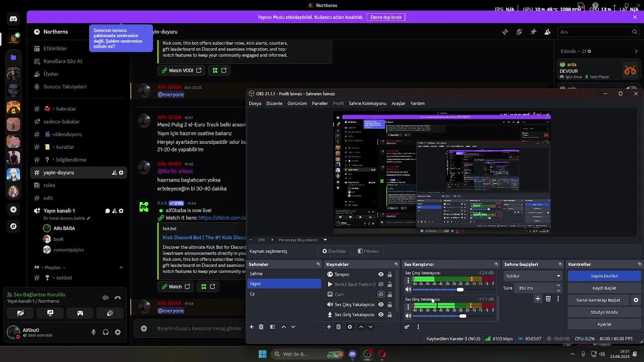Show hidden Renkli Basit Twitch source
This screenshot has width=644, height=362.
381,285
